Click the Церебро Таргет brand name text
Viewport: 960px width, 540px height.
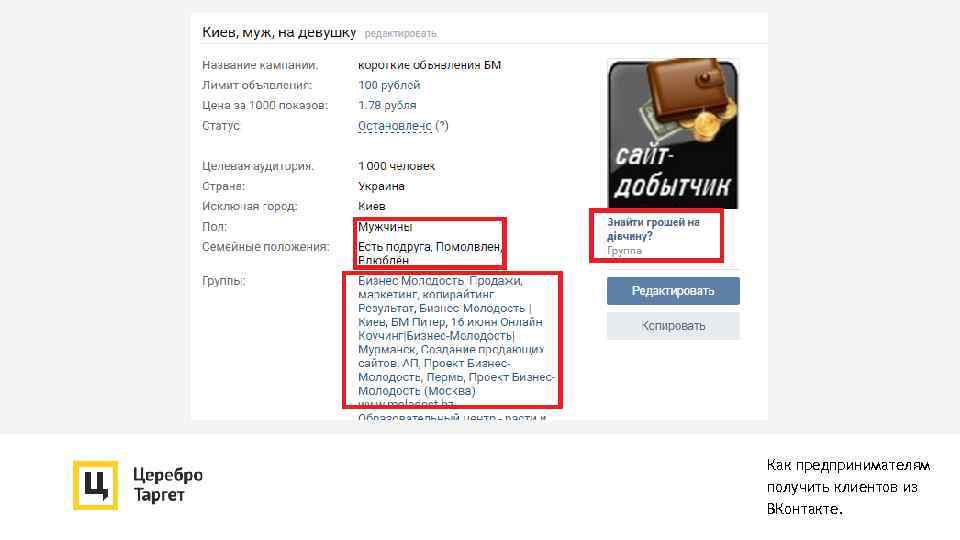point(167,484)
